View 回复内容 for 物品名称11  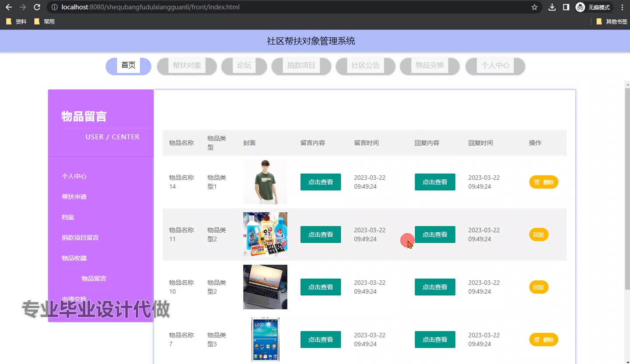click(435, 234)
